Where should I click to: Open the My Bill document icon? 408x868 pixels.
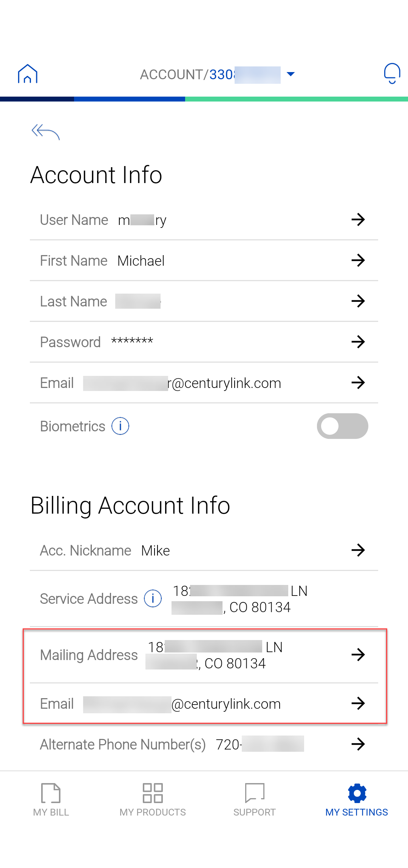pyautogui.click(x=50, y=794)
